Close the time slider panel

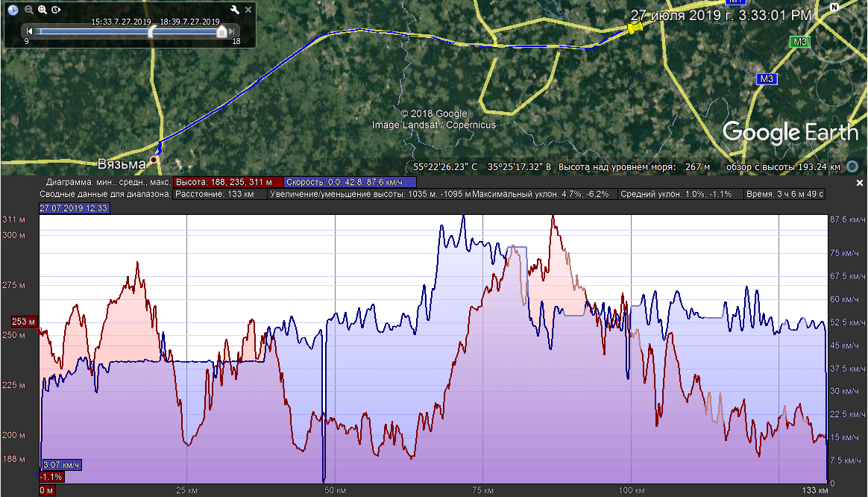pos(248,10)
